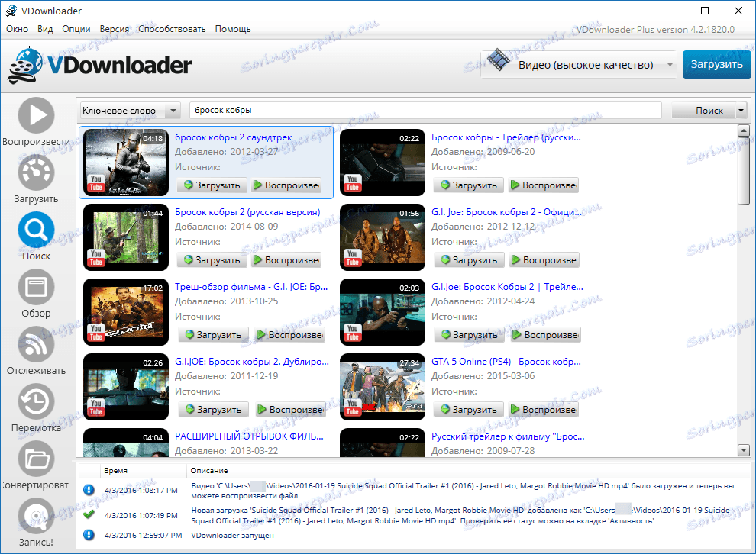This screenshot has width=756, height=554.
Task: Start the Запись! recording feature
Action: 36,517
